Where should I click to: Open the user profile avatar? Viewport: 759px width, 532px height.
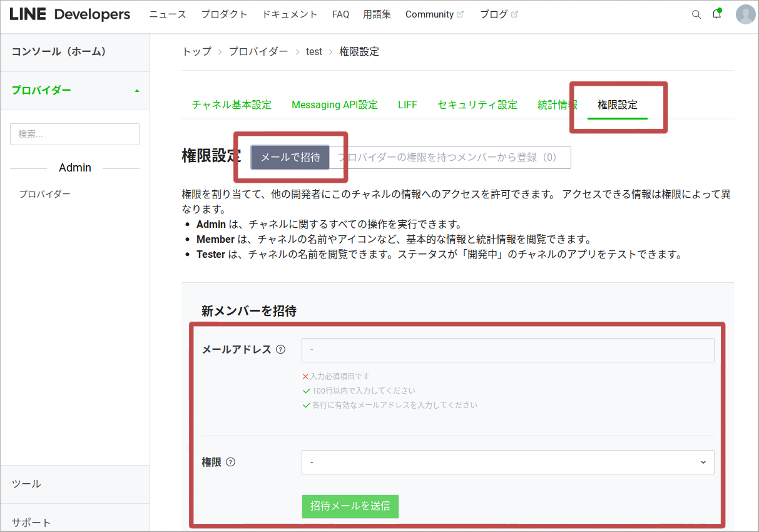745,14
